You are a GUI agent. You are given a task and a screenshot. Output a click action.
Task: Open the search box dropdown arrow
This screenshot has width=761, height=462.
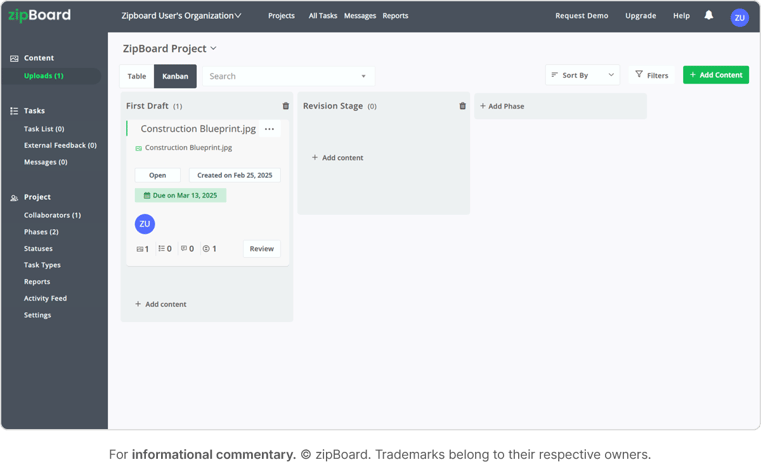click(364, 76)
